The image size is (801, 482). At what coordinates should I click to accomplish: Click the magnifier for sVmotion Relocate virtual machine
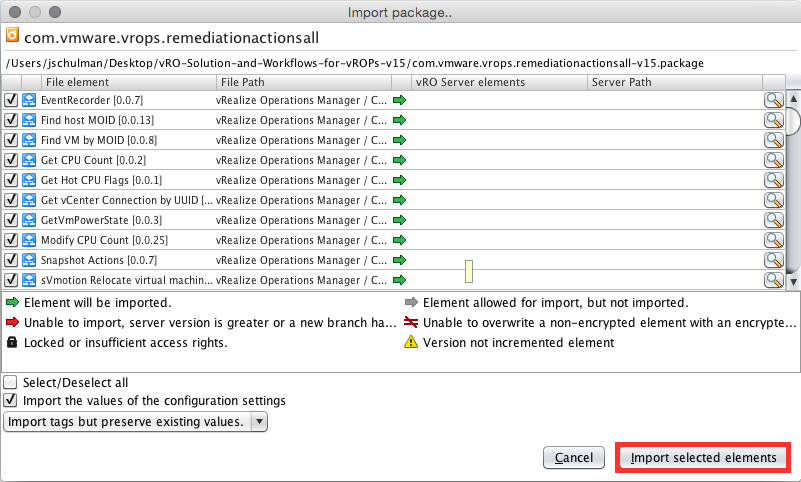[774, 280]
